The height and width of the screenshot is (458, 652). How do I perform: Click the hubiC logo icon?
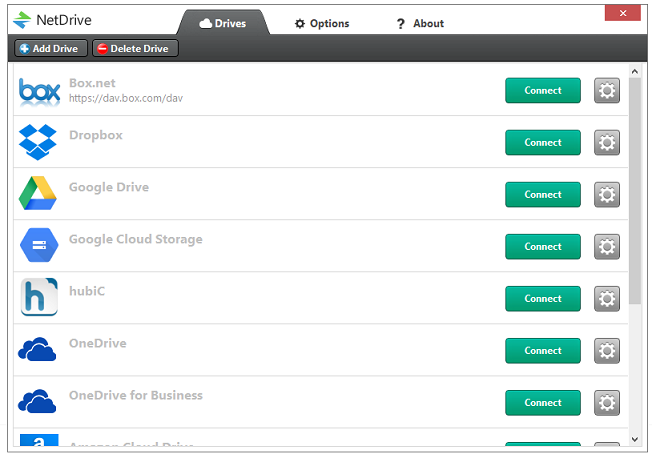(39, 298)
